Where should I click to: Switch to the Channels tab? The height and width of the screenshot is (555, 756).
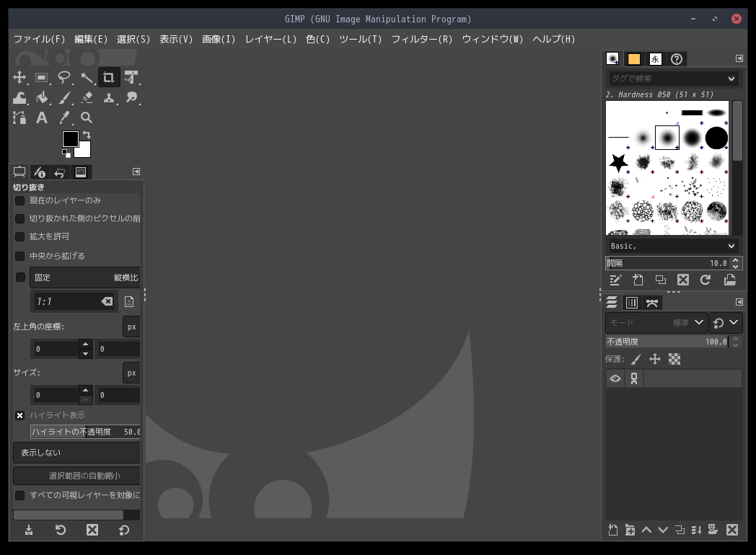632,303
